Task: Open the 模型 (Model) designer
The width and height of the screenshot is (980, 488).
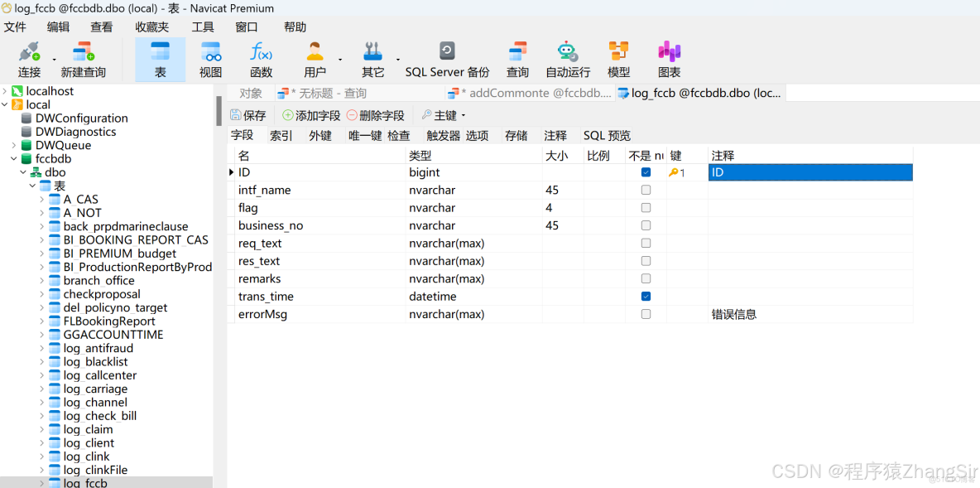Action: click(617, 58)
